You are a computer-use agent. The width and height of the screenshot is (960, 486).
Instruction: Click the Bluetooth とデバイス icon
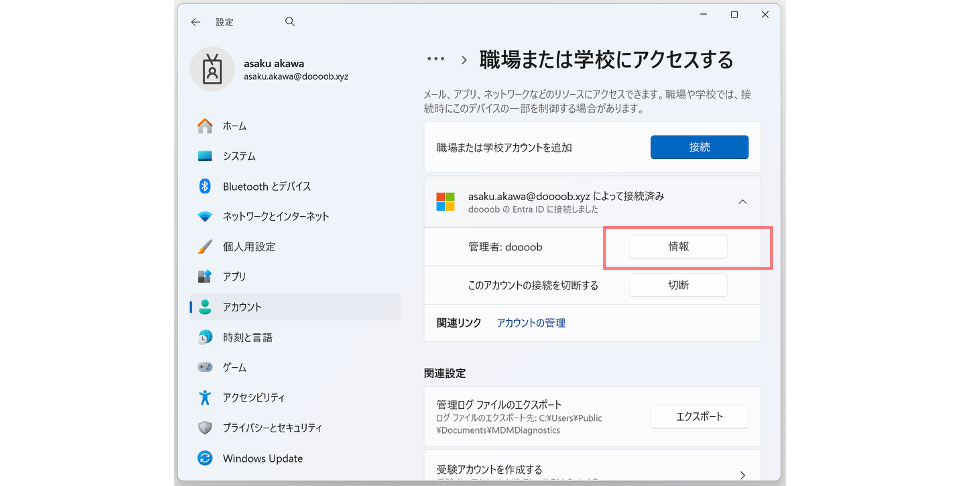click(x=205, y=186)
